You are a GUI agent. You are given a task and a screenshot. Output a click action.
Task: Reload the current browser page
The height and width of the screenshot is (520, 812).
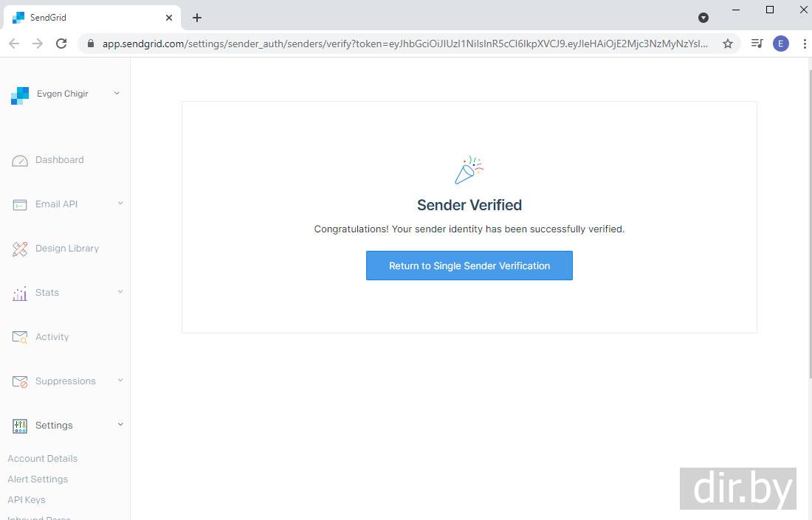pyautogui.click(x=61, y=44)
